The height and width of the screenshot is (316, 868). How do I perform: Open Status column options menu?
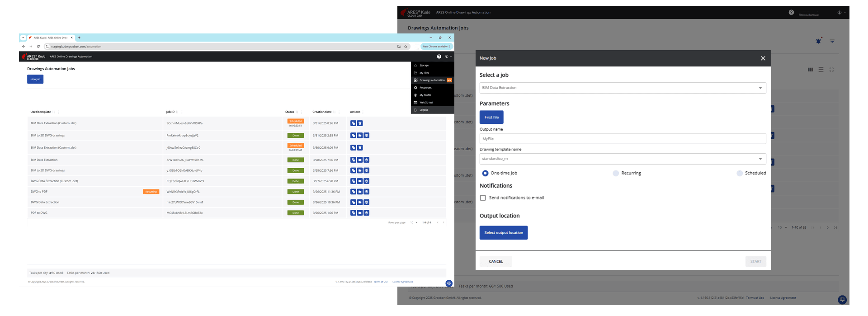pyautogui.click(x=302, y=112)
